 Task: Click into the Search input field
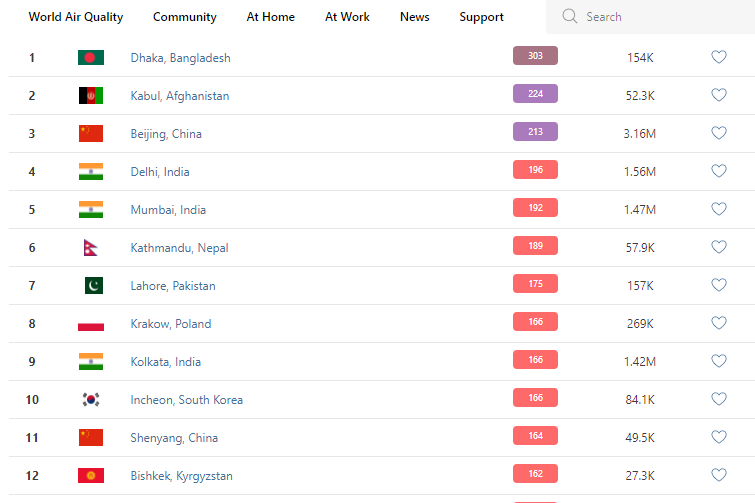click(x=660, y=17)
